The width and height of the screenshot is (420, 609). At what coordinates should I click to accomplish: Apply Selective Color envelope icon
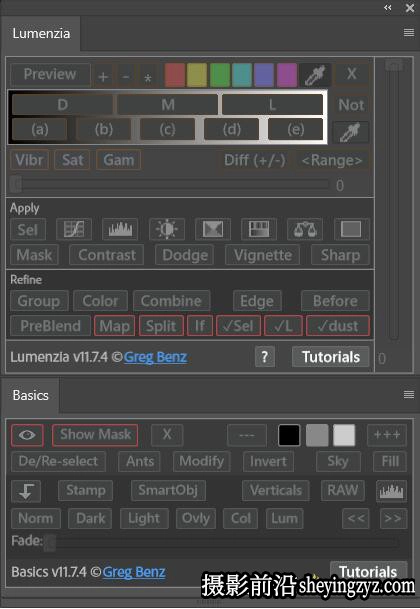pyautogui.click(x=213, y=230)
